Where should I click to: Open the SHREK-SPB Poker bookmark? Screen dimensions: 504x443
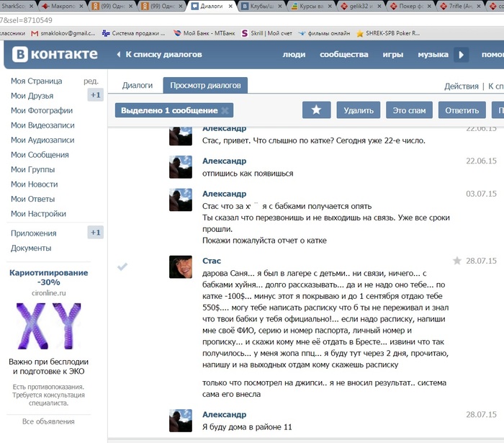(388, 33)
